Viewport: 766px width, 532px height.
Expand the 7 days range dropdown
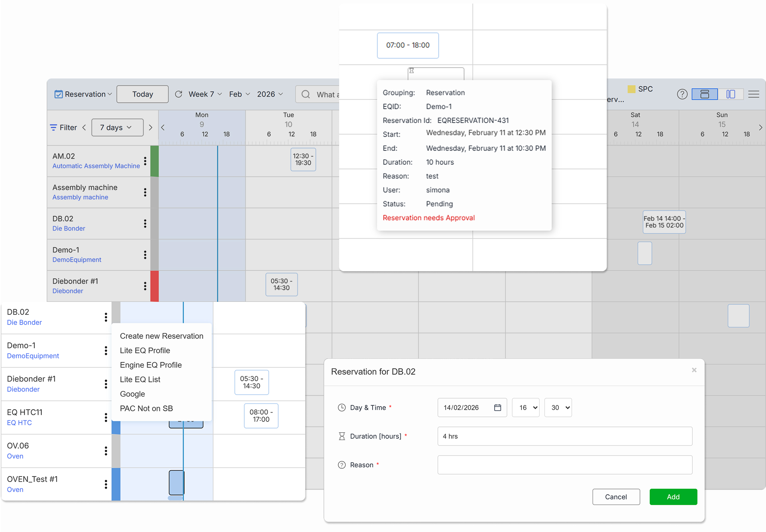[117, 127]
